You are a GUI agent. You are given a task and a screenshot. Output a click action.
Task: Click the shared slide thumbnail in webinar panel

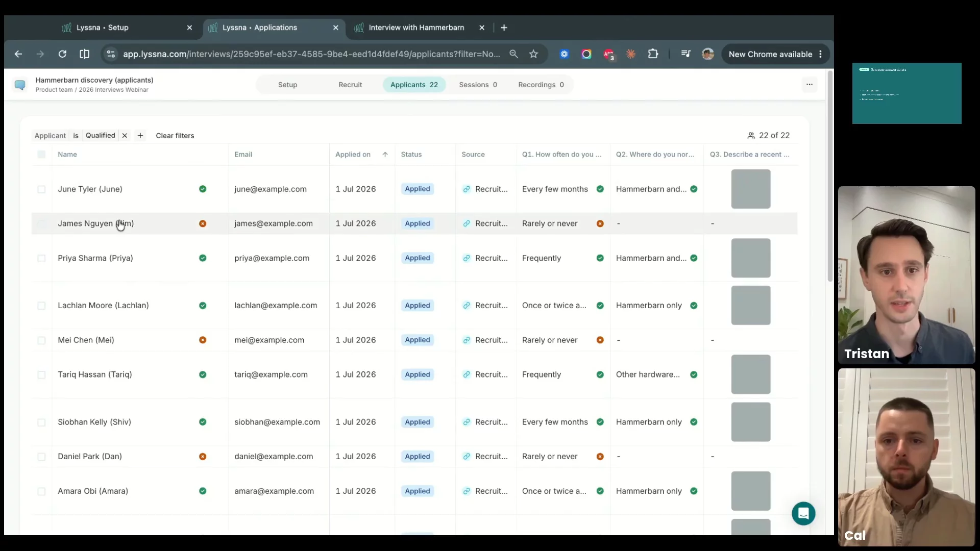pyautogui.click(x=906, y=93)
